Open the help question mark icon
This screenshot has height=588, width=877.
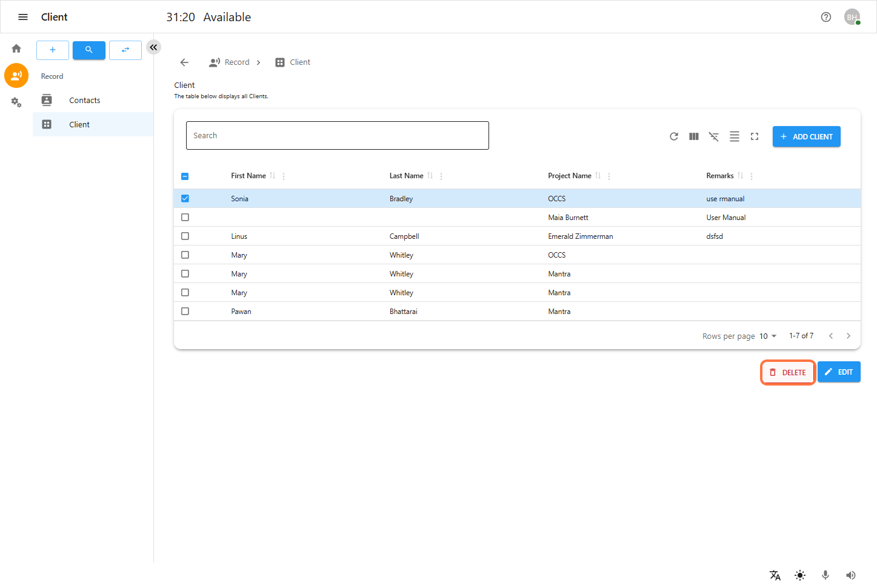825,17
